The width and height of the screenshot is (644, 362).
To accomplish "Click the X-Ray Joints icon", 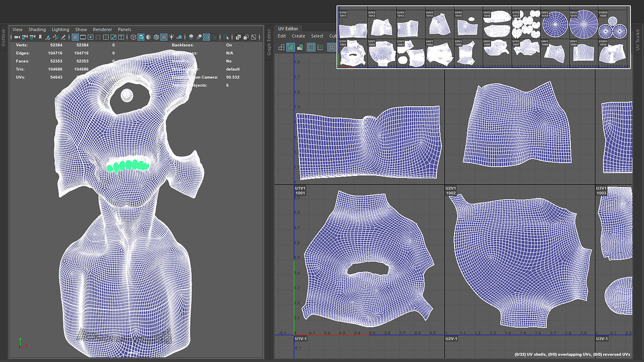I will [x=253, y=37].
